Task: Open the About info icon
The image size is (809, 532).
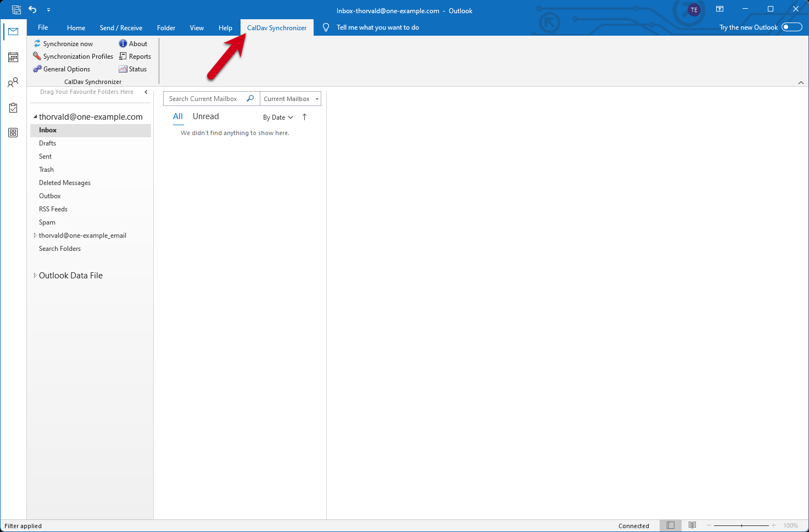Action: point(123,43)
